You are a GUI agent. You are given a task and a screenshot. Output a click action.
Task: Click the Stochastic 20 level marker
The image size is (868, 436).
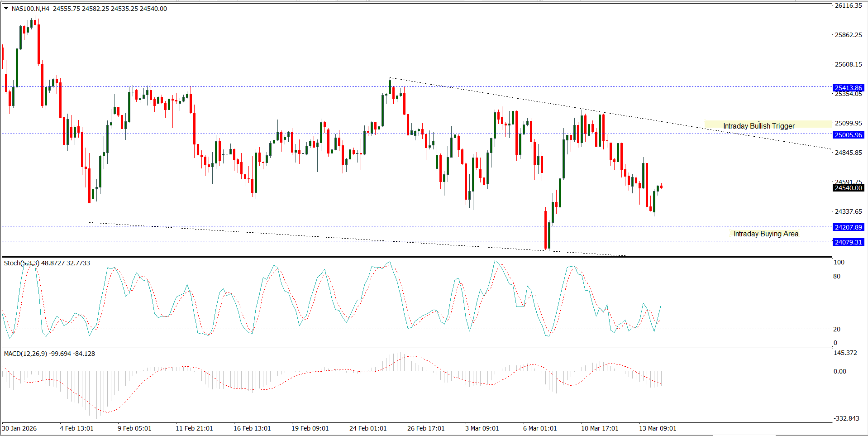click(x=837, y=329)
